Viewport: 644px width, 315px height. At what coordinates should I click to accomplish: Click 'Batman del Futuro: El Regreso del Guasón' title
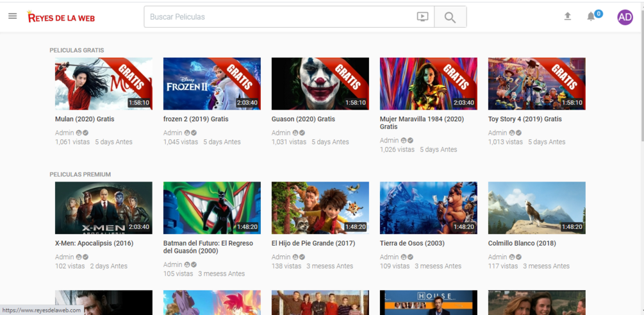click(208, 247)
